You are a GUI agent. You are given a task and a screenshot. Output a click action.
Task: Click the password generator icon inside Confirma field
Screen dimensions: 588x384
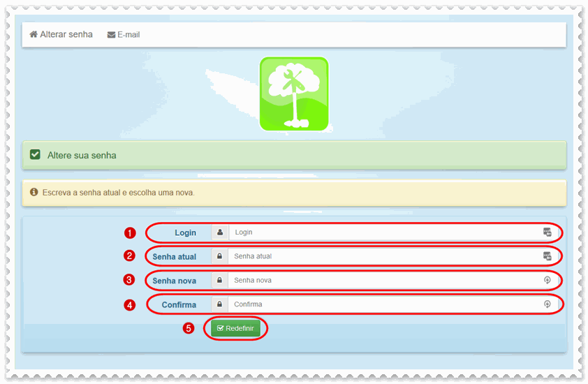click(547, 304)
